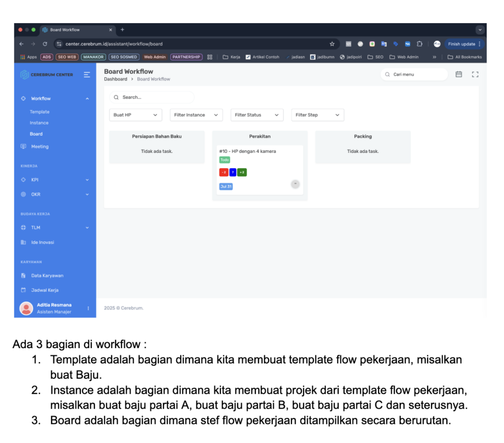
Task: Open the Kerja bookmarks folder
Action: coord(231,57)
